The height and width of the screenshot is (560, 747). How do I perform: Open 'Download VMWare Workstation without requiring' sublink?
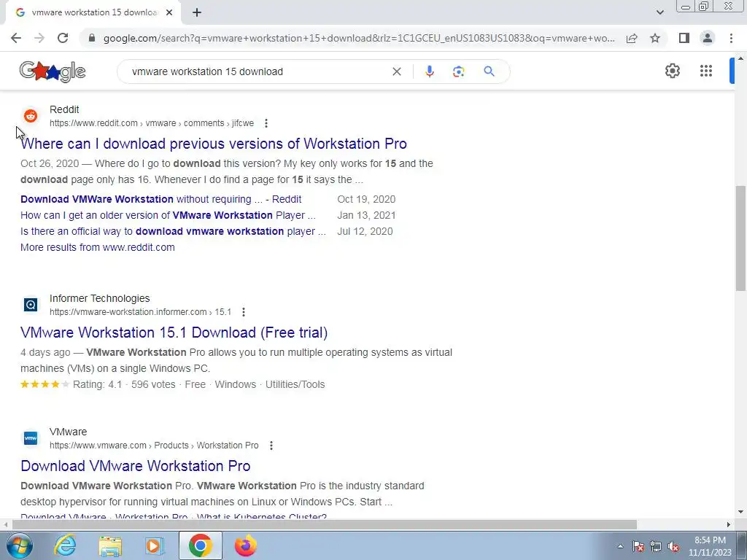pyautogui.click(x=161, y=199)
